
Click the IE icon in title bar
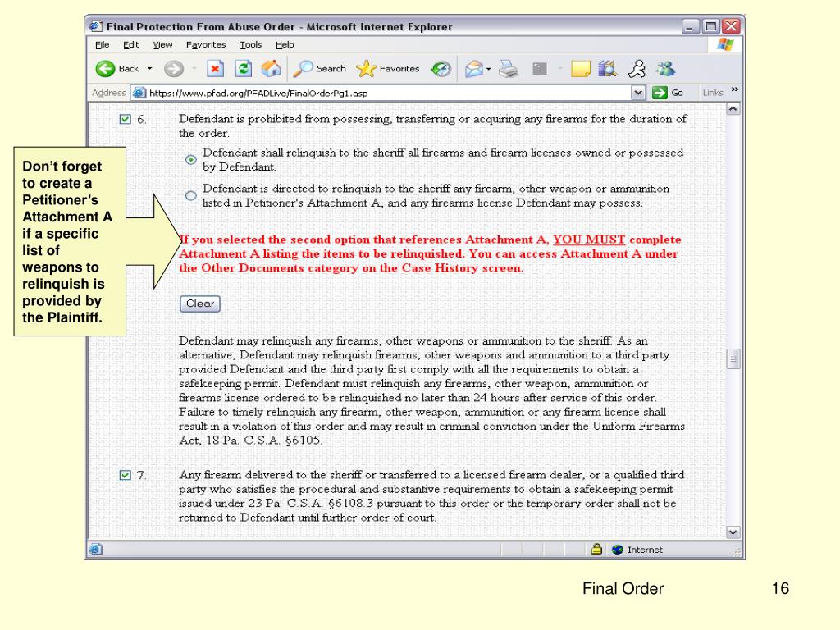pyautogui.click(x=96, y=26)
